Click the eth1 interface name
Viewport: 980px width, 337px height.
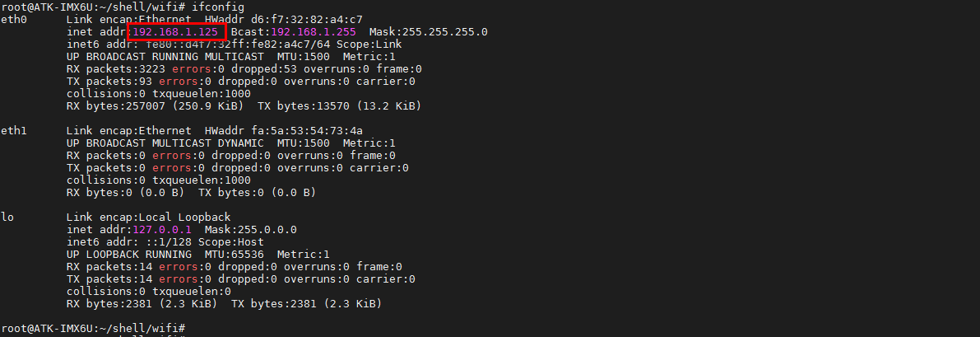14,130
